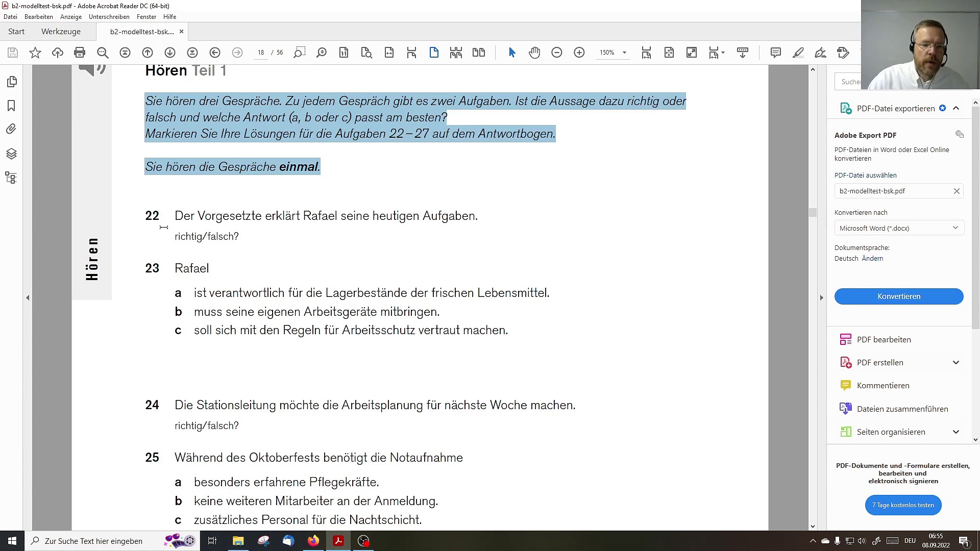980x551 pixels.
Task: Open the Anzeige menu
Action: [71, 17]
